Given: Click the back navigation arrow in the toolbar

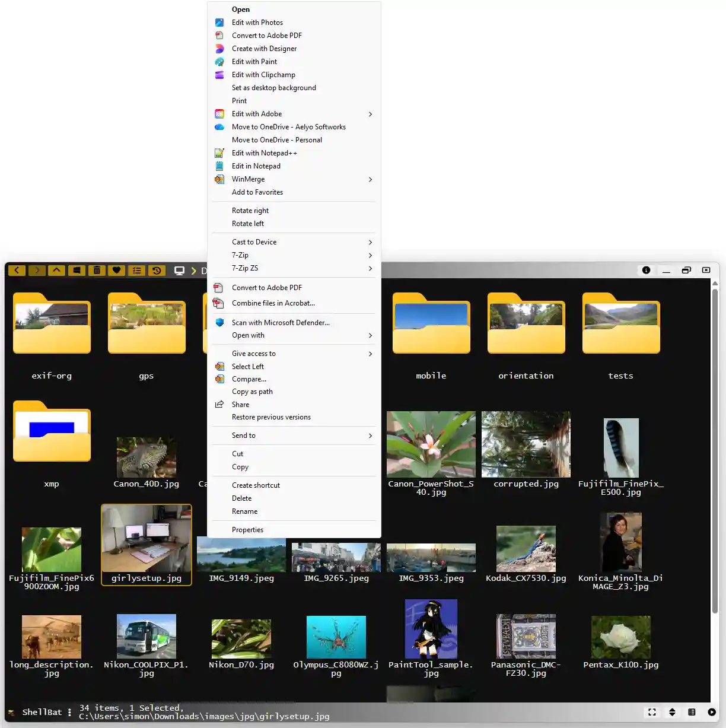Looking at the screenshot, I should 17,270.
